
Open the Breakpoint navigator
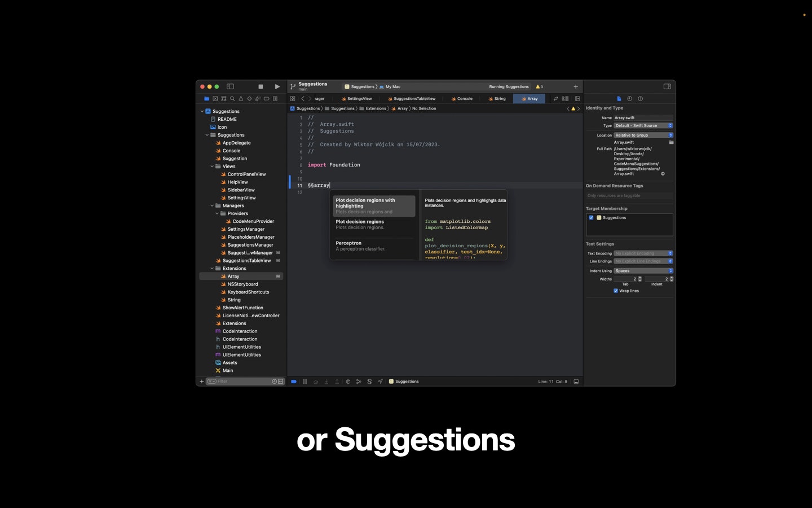pyautogui.click(x=266, y=99)
